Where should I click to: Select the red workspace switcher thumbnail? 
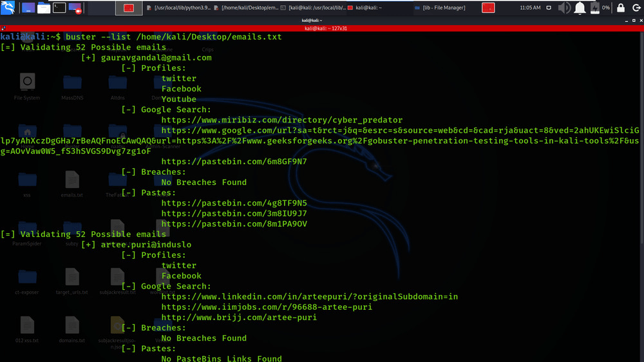[129, 8]
